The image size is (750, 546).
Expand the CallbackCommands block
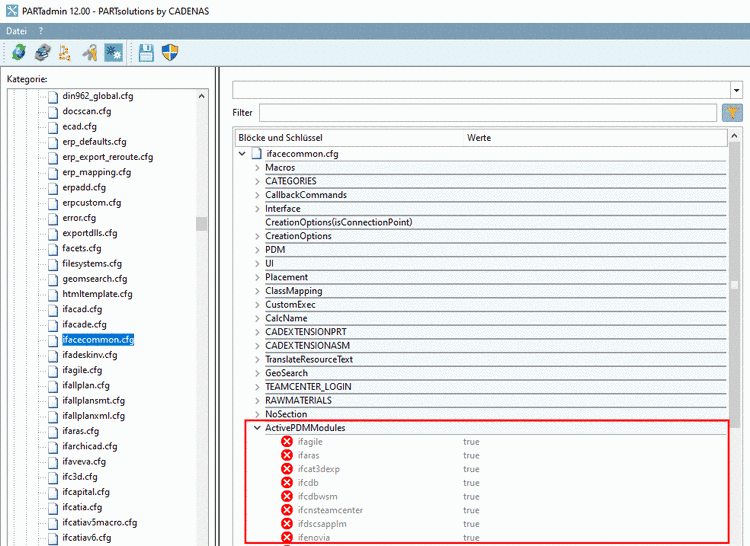click(257, 195)
